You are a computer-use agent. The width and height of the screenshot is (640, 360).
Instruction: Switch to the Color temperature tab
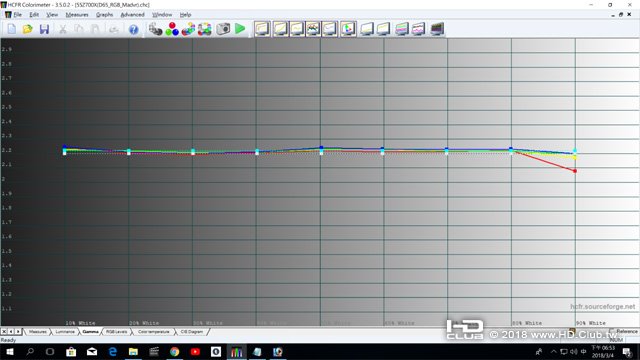click(x=153, y=332)
